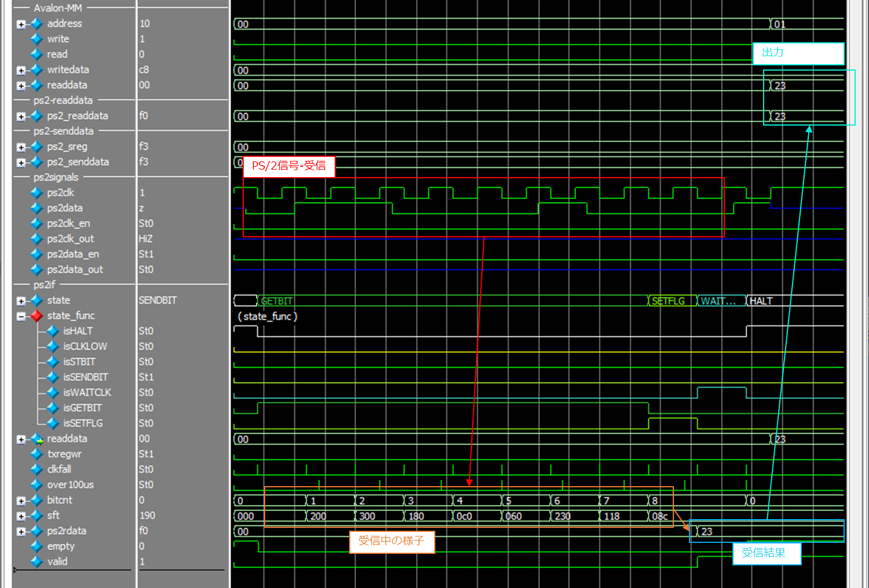The width and height of the screenshot is (869, 588).
Task: Click the 01 value on address waveform
Action: tap(780, 24)
